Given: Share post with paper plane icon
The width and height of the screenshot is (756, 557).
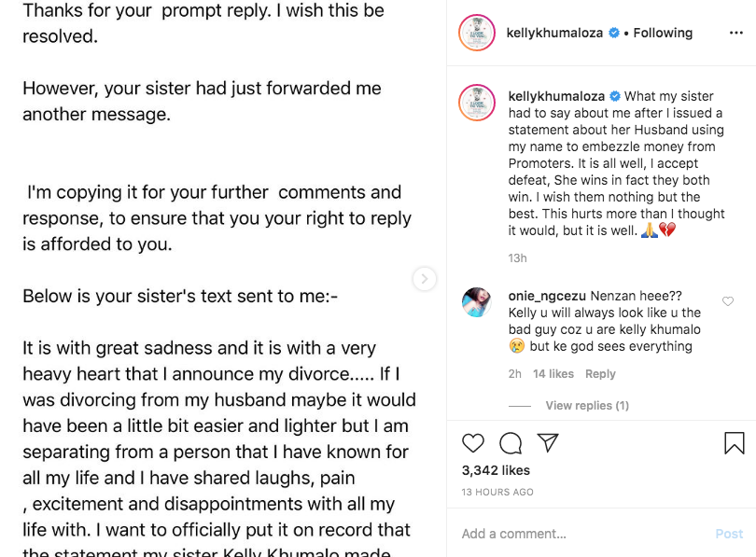Looking at the screenshot, I should pos(548,443).
